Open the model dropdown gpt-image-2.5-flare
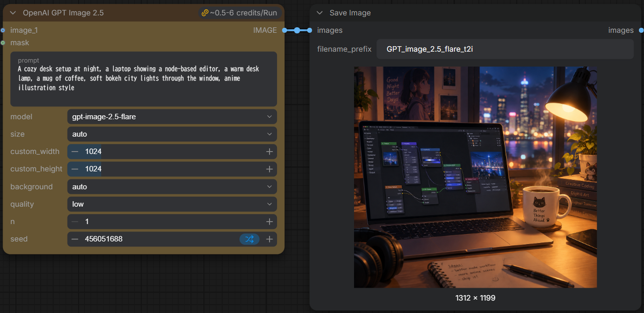The image size is (644, 313). click(172, 117)
